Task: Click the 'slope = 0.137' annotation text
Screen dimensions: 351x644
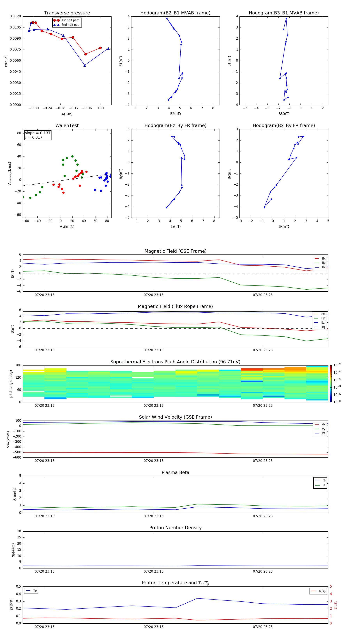Action: 38,133
